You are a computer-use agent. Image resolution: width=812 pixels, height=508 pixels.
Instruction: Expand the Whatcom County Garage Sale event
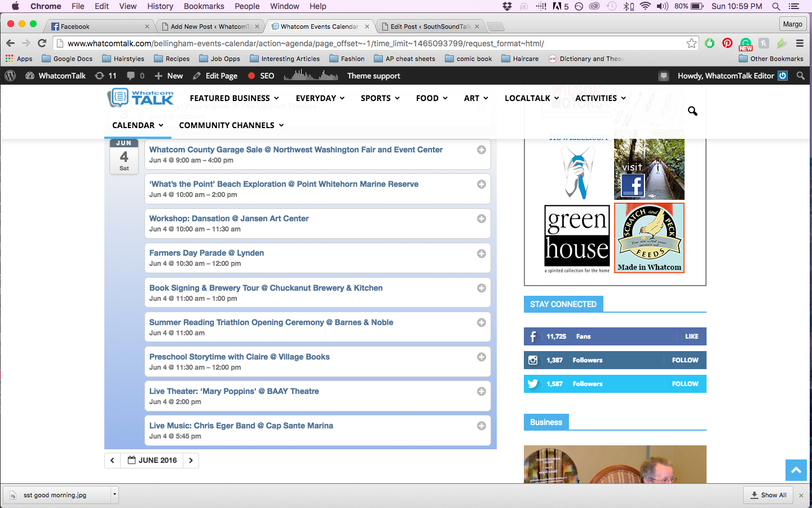click(482, 150)
